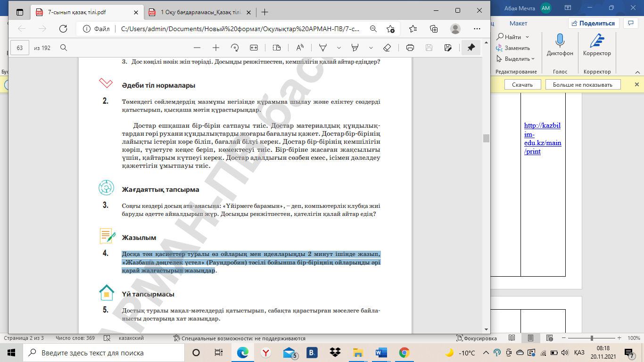This screenshot has width=644, height=362.
Task: Zoom out the PDF with the minus icon
Action: 197,48
